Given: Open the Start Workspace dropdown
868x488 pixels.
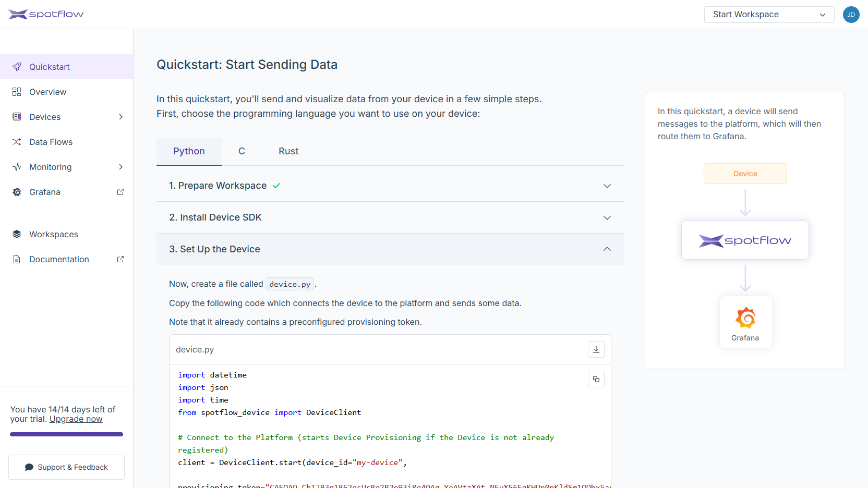Looking at the screenshot, I should click(x=769, y=15).
